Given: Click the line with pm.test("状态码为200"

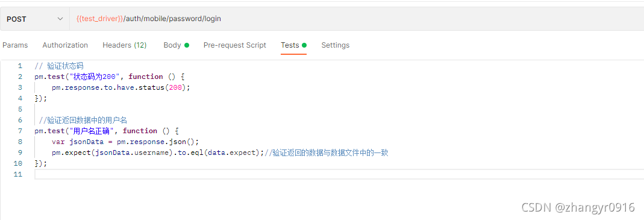Looking at the screenshot, I should coord(110,77).
